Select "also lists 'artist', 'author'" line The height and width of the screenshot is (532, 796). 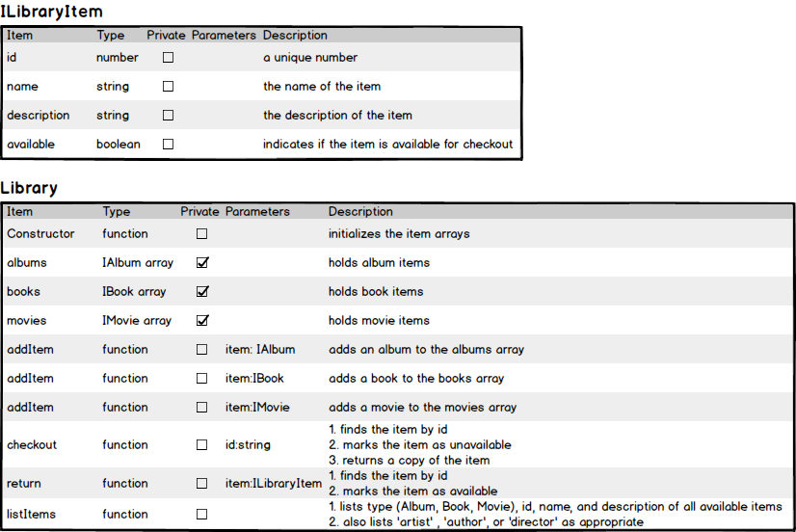(486, 521)
